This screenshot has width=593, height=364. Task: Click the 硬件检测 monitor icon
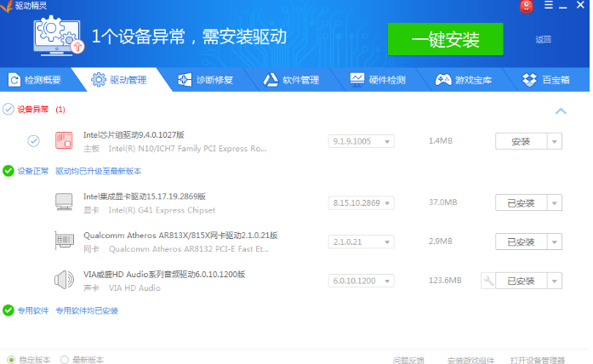coord(356,80)
